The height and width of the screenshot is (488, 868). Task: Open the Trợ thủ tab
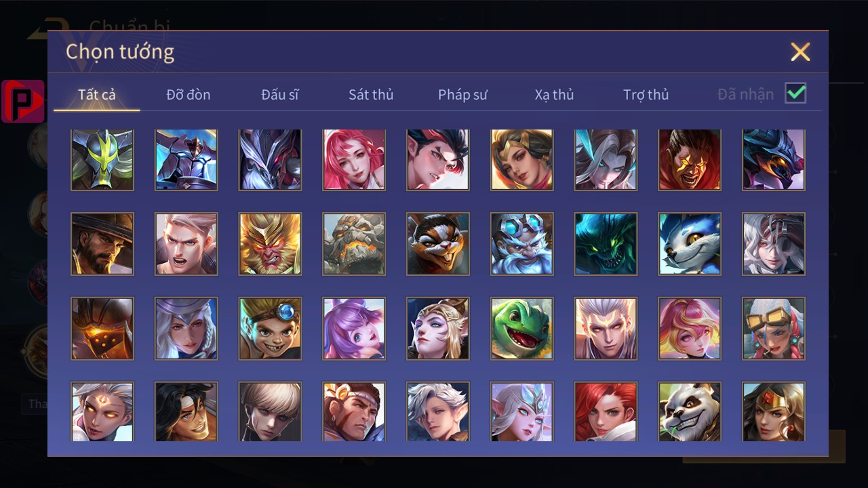(646, 94)
